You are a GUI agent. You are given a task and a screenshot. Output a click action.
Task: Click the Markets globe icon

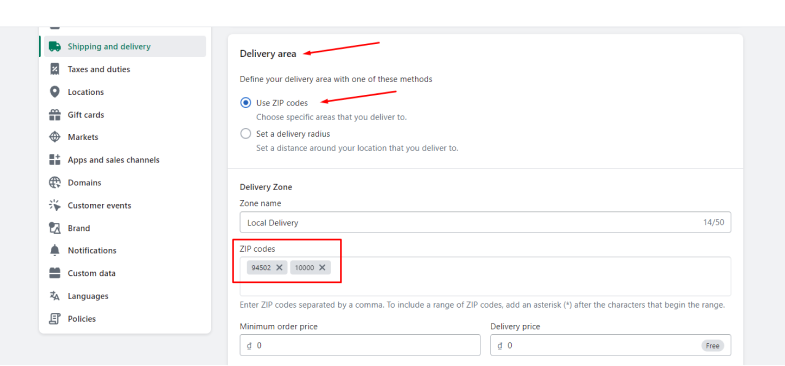pos(55,137)
